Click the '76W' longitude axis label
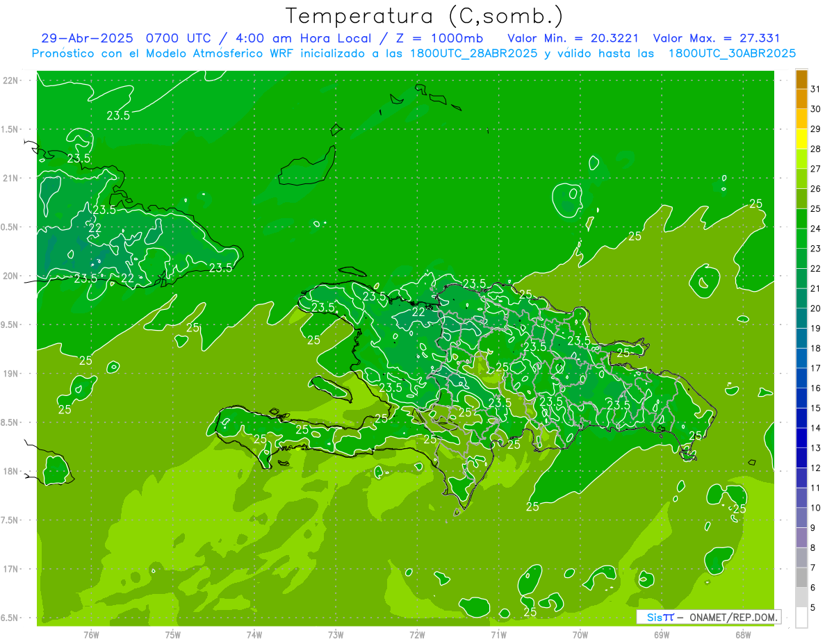The image size is (834, 644). pyautogui.click(x=91, y=634)
